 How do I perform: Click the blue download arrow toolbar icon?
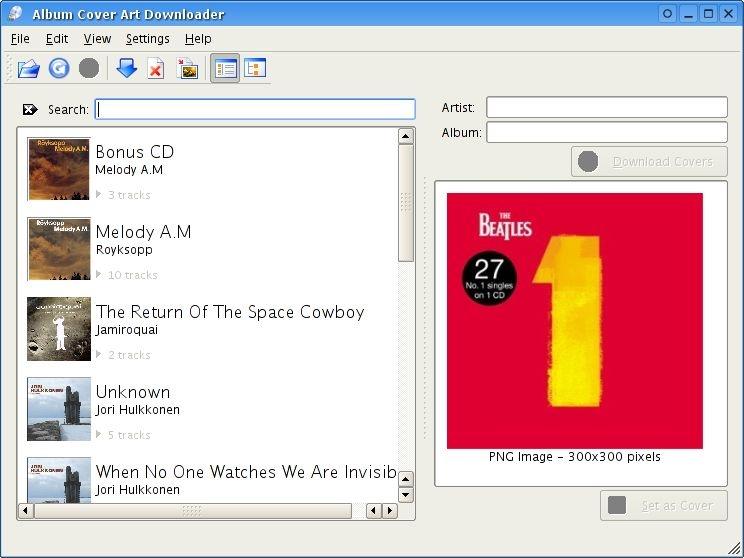[126, 68]
